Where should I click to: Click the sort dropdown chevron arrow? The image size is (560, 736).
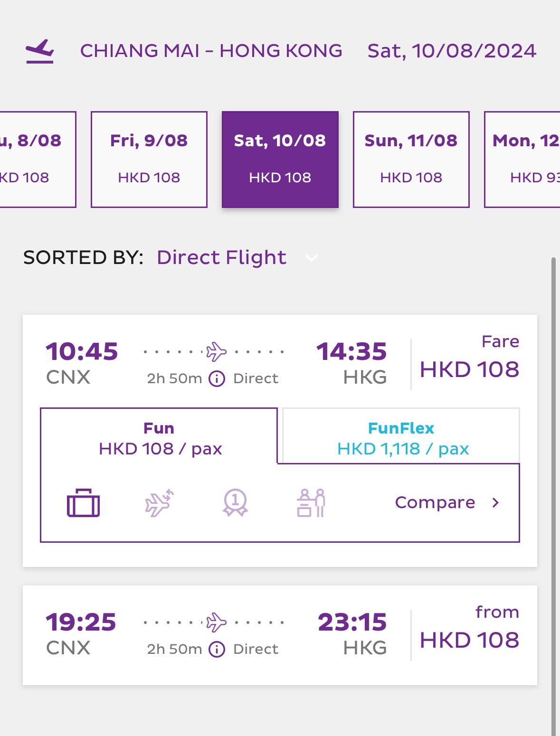click(x=312, y=258)
